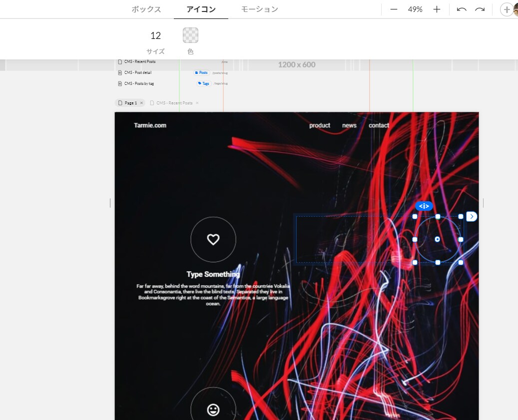
Task: Click the CMS - Recent Posts row in the page list
Action: 173,62
